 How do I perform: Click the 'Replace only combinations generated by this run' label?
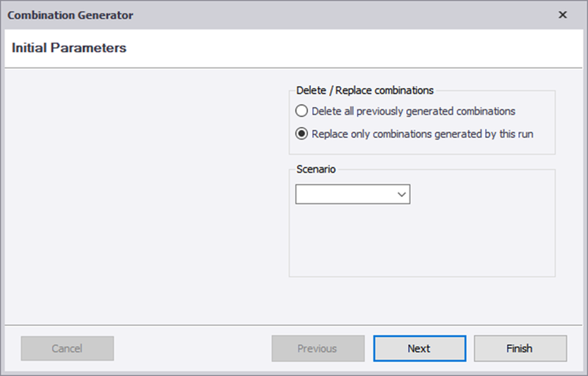(x=422, y=134)
